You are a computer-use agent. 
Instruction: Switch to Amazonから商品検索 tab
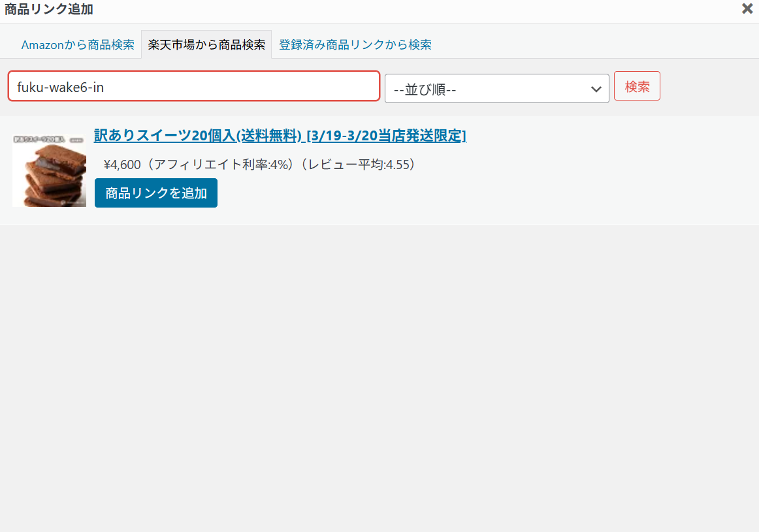[78, 45]
